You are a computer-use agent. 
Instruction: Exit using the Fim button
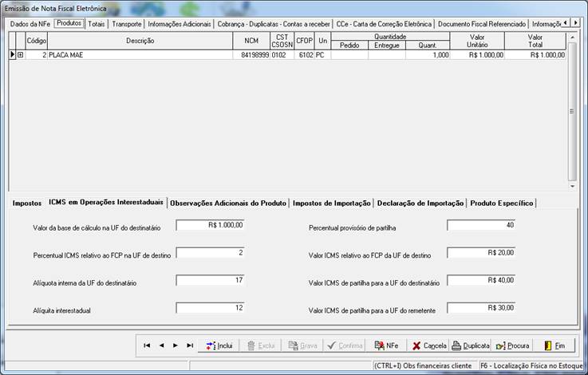(x=554, y=345)
